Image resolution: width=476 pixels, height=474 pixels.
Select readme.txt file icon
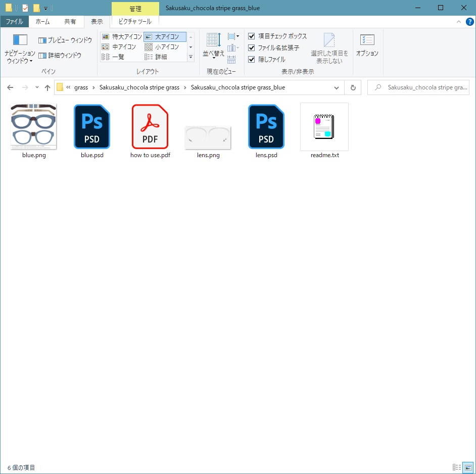click(x=324, y=127)
